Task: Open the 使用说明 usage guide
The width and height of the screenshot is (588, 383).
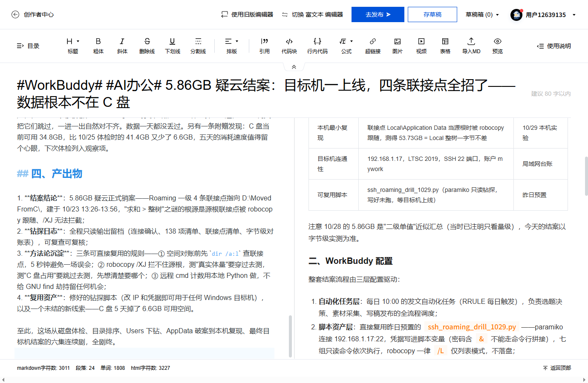Action: click(554, 46)
